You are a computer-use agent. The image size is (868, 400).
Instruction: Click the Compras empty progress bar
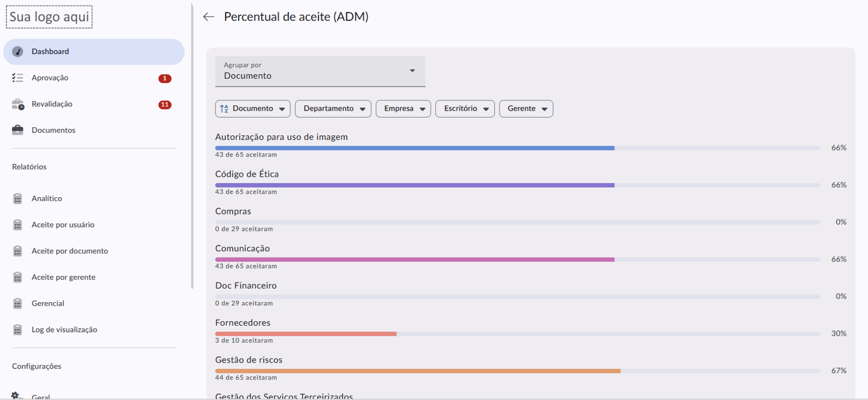click(517, 223)
